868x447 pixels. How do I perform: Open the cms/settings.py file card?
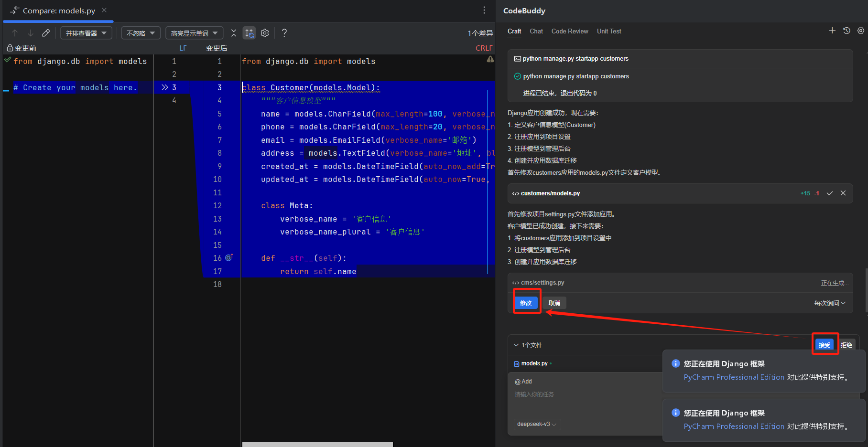point(680,283)
